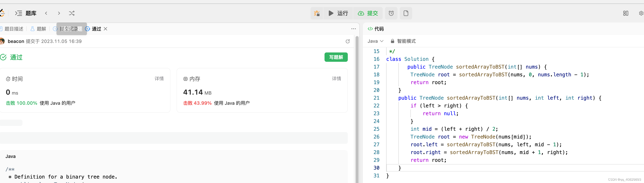Click line number 30 in editor
The width and height of the screenshot is (644, 183).
pos(376,168)
